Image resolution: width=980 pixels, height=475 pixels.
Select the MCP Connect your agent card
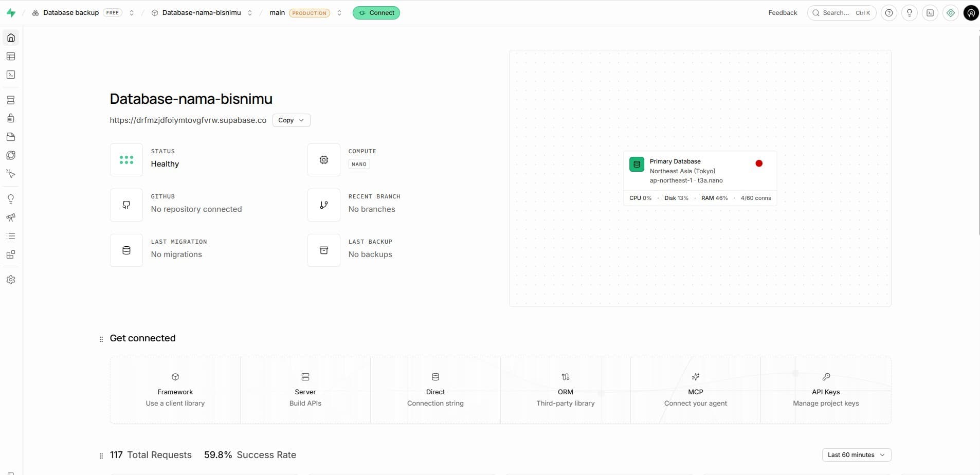(x=696, y=390)
